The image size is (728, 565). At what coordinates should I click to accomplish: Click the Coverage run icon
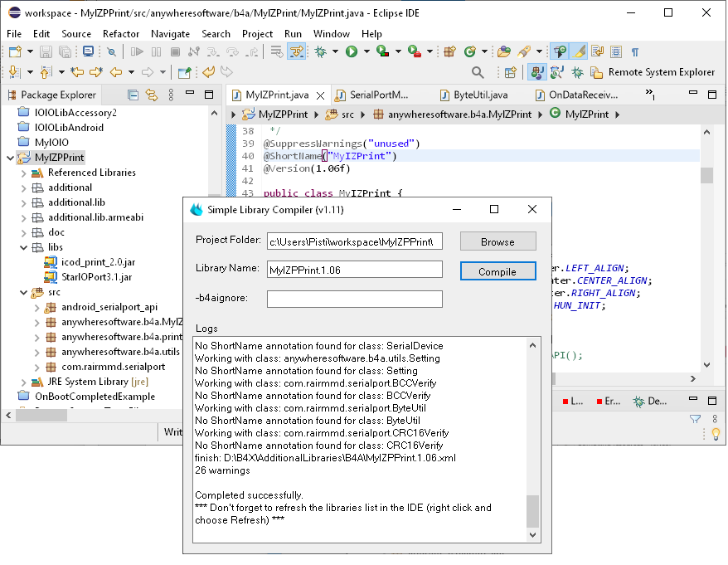(x=382, y=51)
